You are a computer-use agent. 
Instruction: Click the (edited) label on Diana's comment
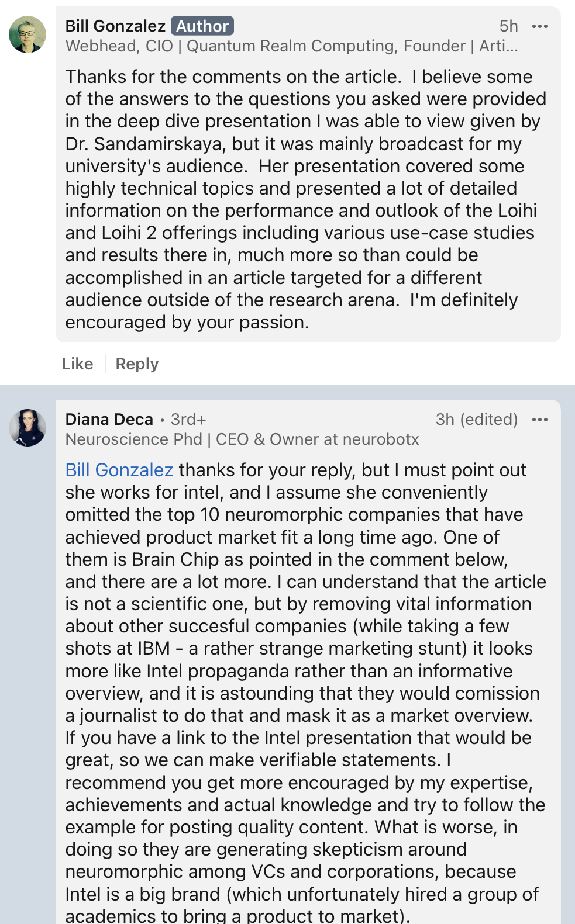click(x=489, y=420)
